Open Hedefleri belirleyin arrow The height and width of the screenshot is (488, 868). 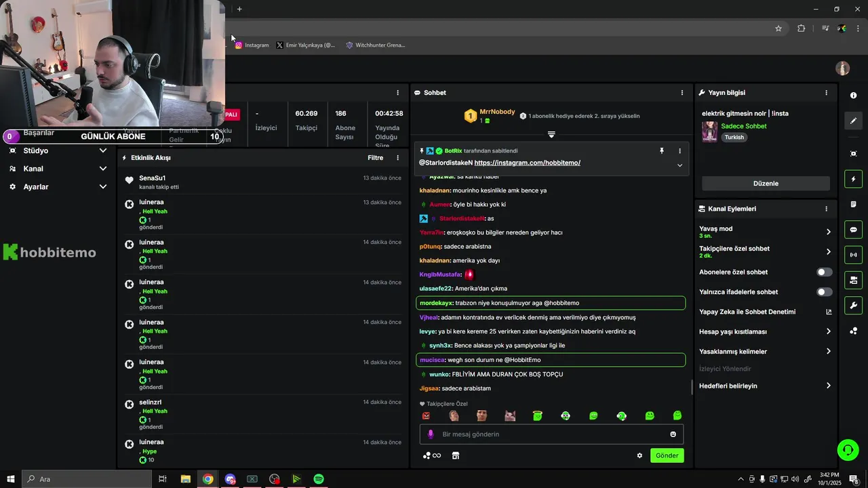[x=828, y=386]
